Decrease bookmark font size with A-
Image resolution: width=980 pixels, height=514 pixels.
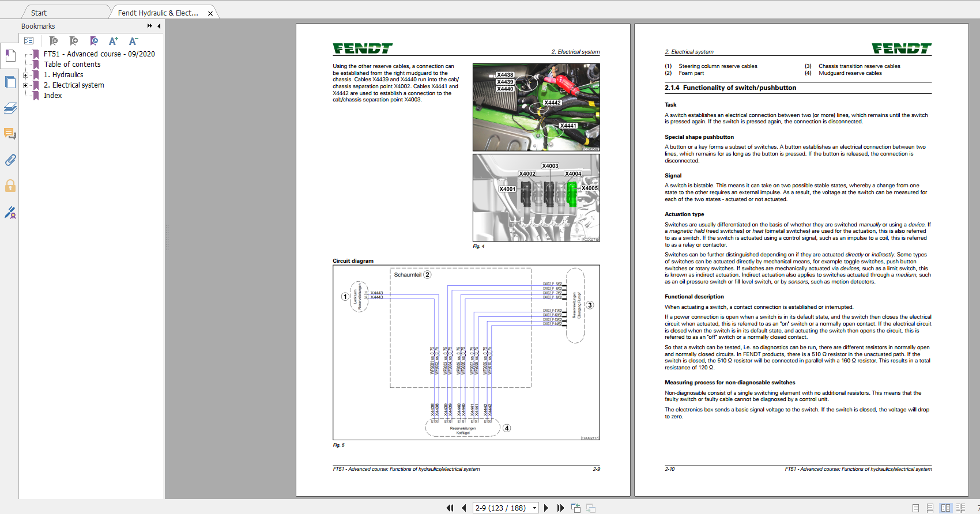pyautogui.click(x=133, y=41)
